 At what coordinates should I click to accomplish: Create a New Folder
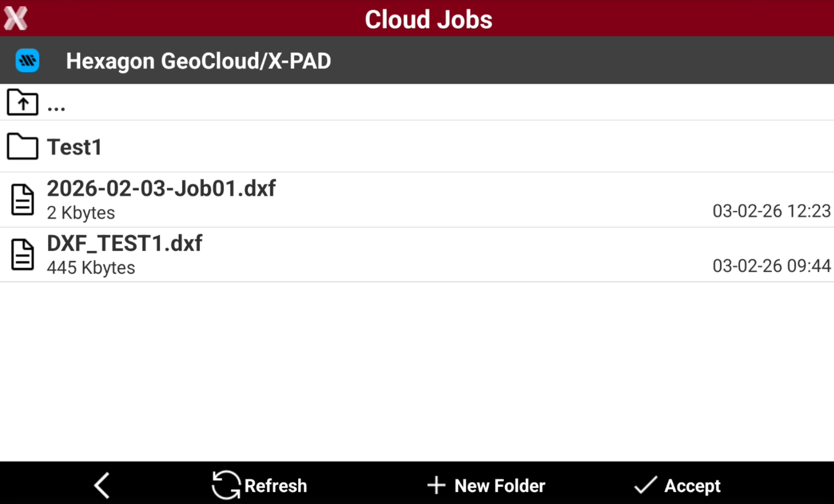pos(486,486)
